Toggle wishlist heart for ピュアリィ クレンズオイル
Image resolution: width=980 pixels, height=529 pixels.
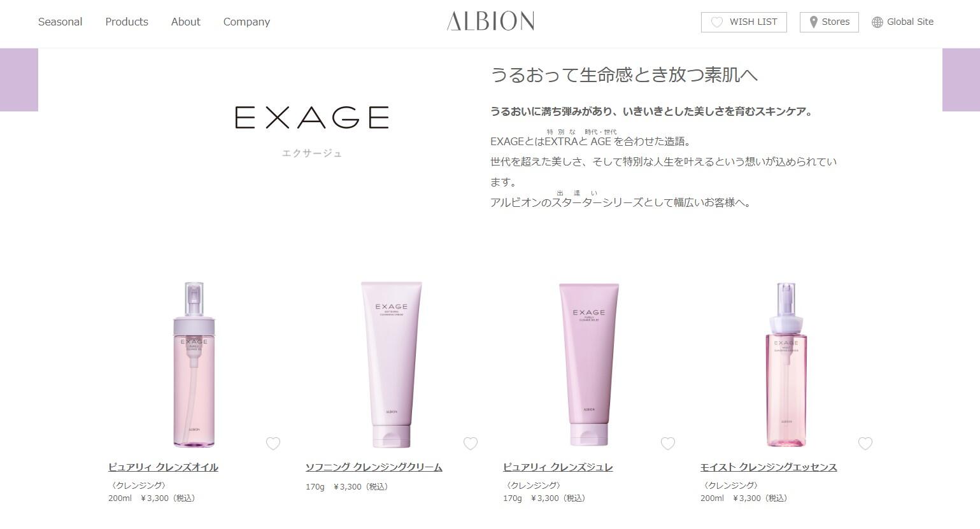(x=273, y=444)
